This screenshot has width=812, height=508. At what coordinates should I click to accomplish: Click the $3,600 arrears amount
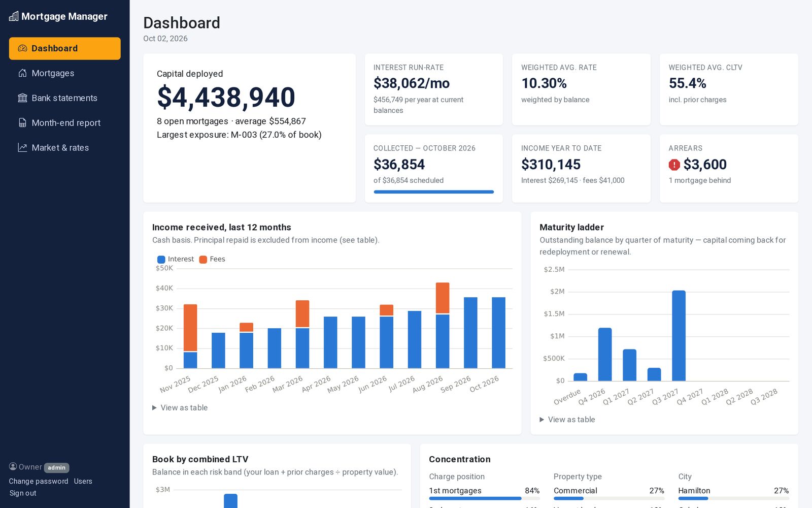(x=705, y=165)
